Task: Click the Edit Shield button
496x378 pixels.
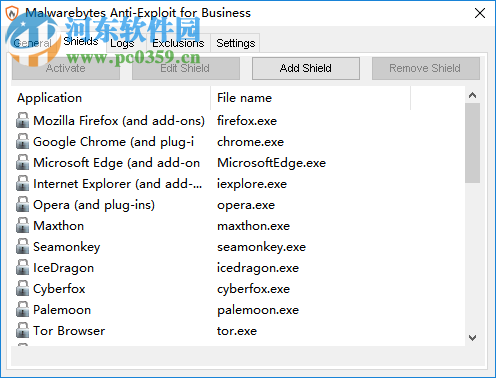Action: tap(186, 68)
